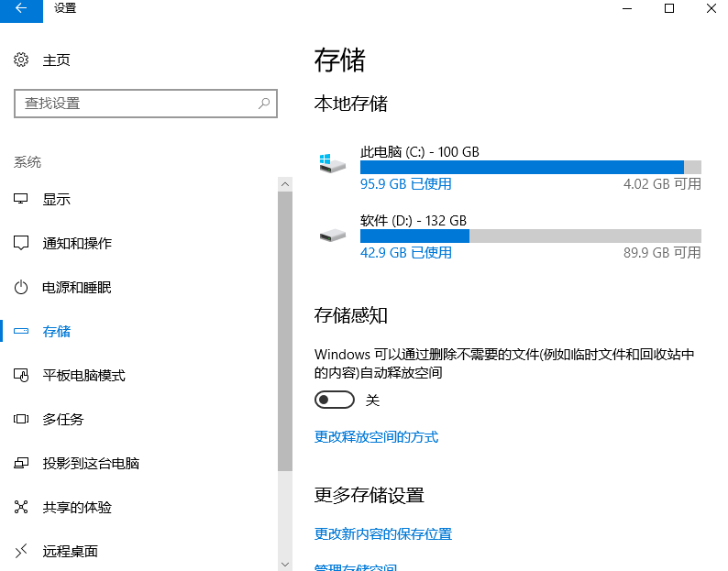The width and height of the screenshot is (728, 571).
Task: Open 通知和操作 settings
Action: coord(77,243)
